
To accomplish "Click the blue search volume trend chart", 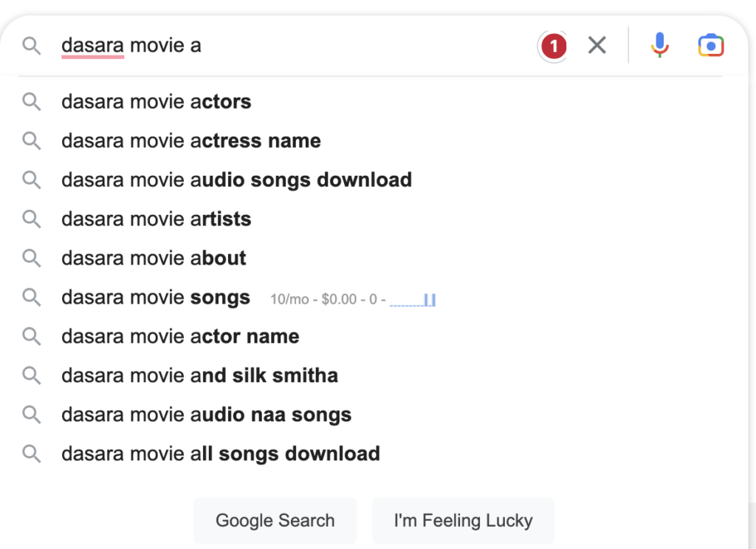I will point(413,300).
